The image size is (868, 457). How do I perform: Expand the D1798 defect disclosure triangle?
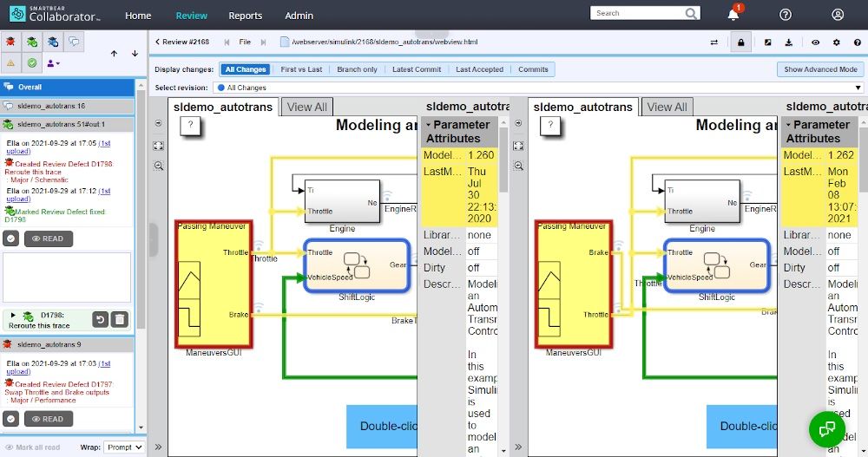pos(15,315)
